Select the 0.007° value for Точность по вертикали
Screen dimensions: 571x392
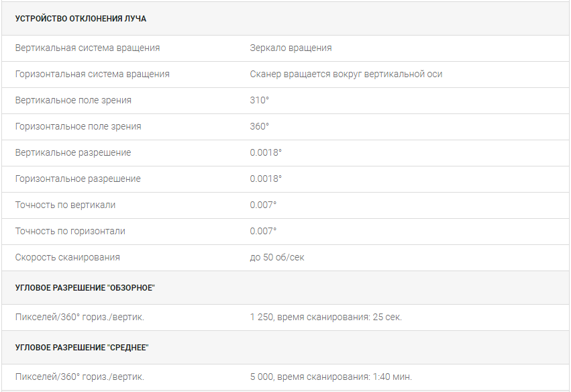pos(263,205)
